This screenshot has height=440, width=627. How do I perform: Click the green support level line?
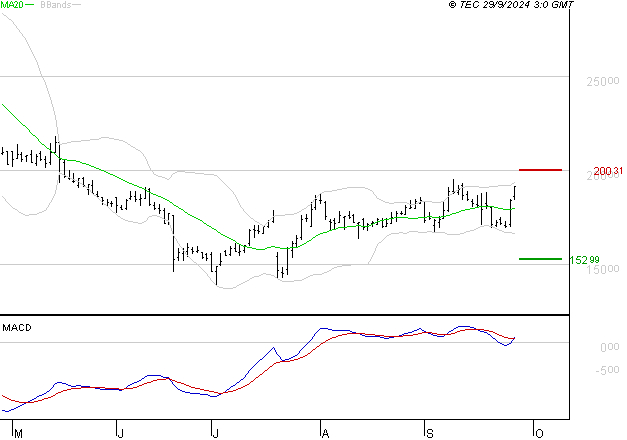(540, 259)
